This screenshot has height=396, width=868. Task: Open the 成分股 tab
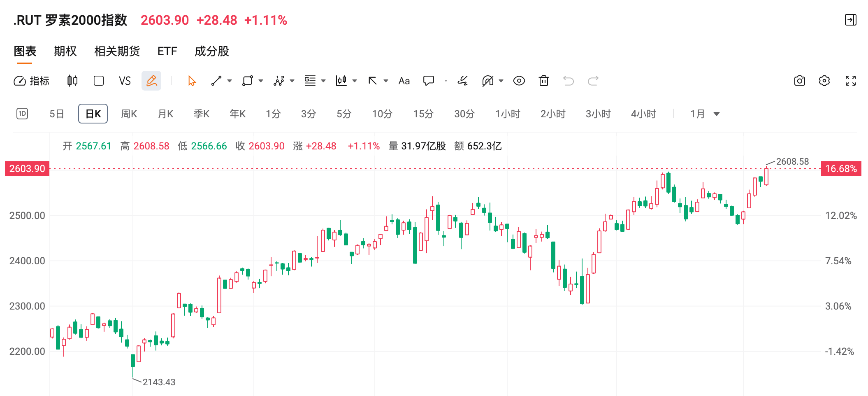coord(212,51)
